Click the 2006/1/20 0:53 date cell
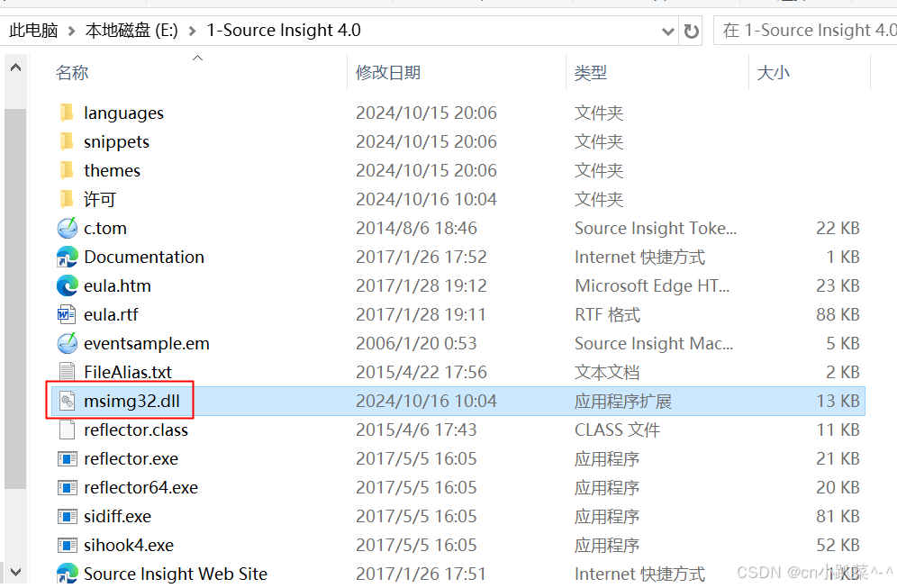This screenshot has width=897, height=588. point(416,343)
